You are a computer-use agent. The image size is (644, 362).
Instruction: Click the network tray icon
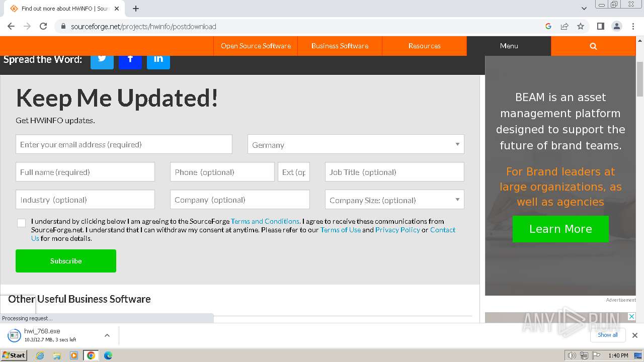coord(584,355)
